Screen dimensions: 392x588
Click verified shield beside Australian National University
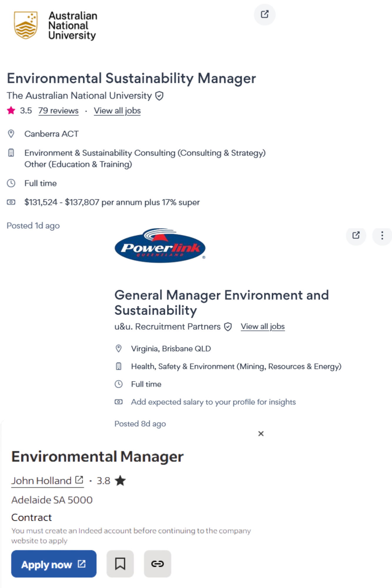[159, 96]
